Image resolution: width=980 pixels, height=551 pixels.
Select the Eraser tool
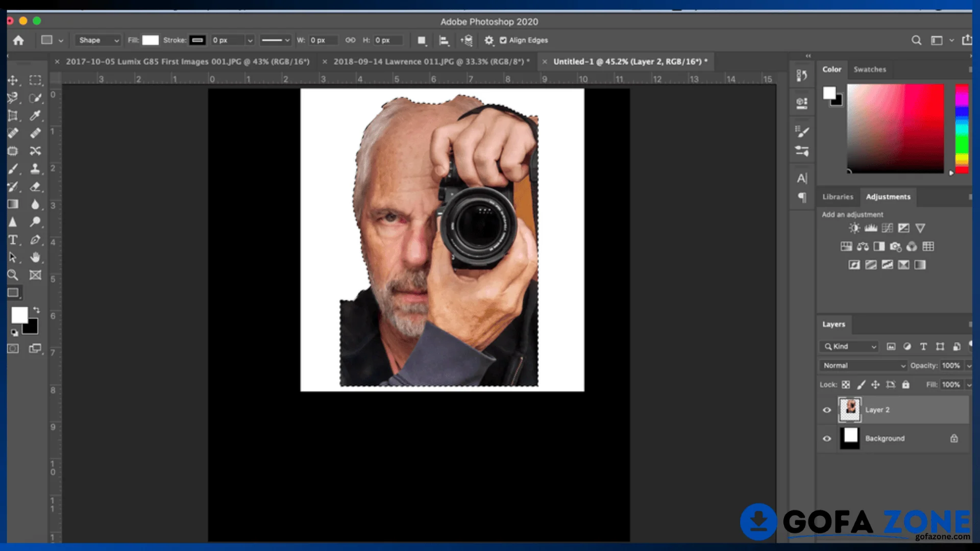click(x=35, y=187)
